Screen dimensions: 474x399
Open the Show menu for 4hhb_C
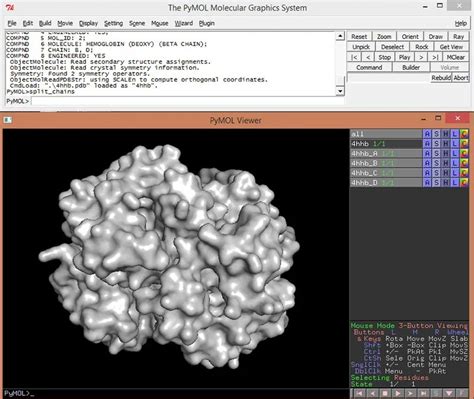436,173
